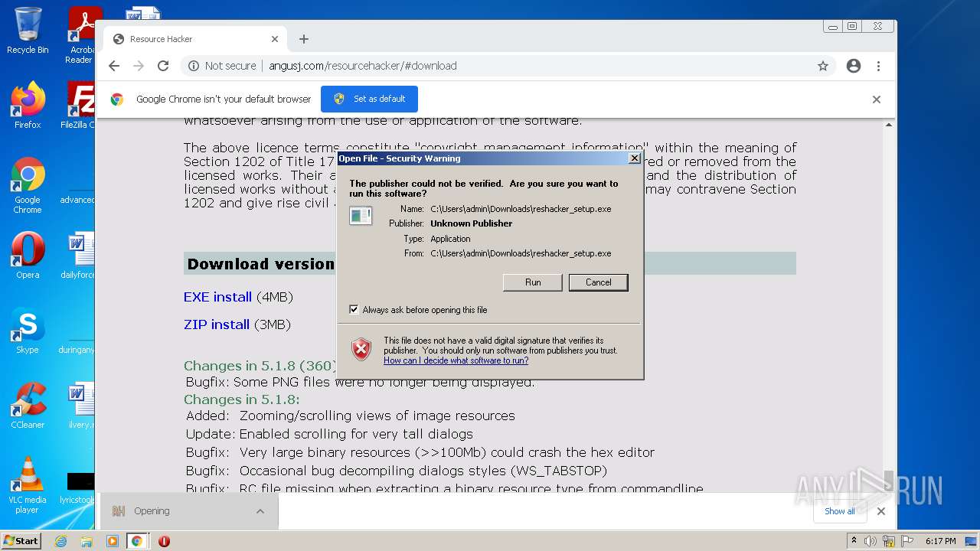Dismiss the default browser infobar
The width and height of the screenshot is (980, 551).
(877, 99)
